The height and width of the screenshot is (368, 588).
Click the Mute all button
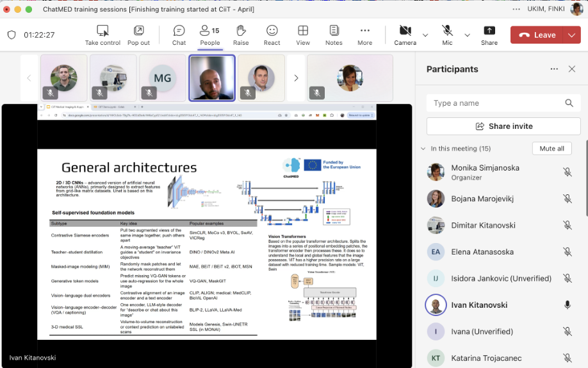(x=551, y=149)
